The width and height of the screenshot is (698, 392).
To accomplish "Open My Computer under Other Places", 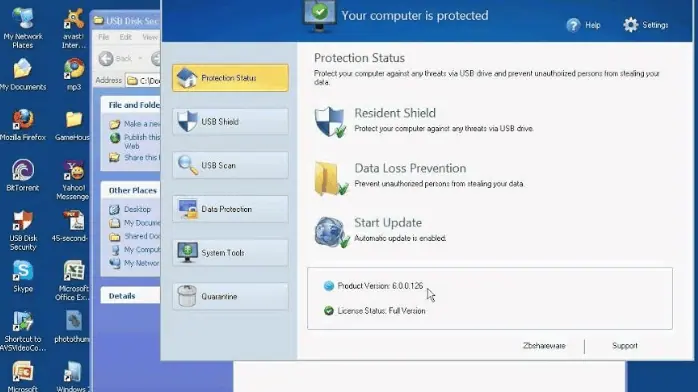I will pos(135,250).
